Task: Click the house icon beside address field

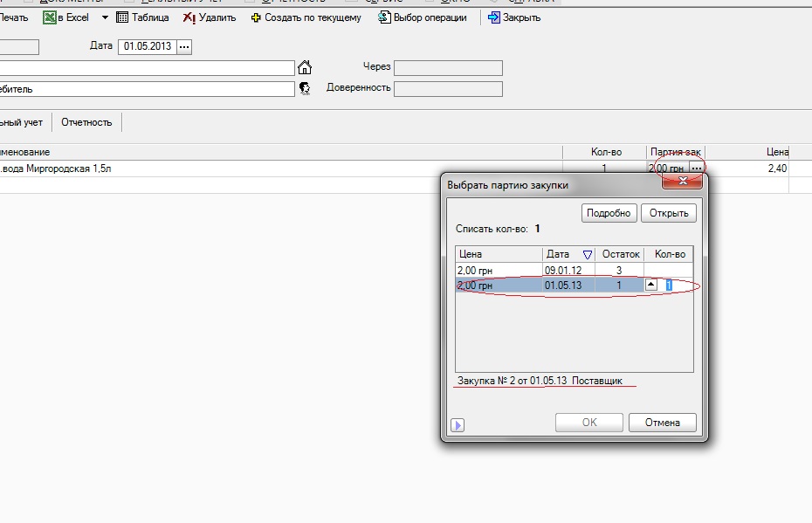Action: pyautogui.click(x=305, y=67)
